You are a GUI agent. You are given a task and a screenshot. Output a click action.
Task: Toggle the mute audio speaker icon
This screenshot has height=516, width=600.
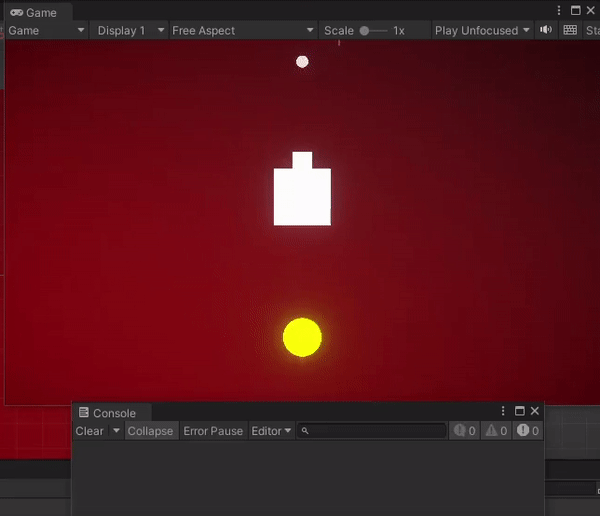[546, 30]
